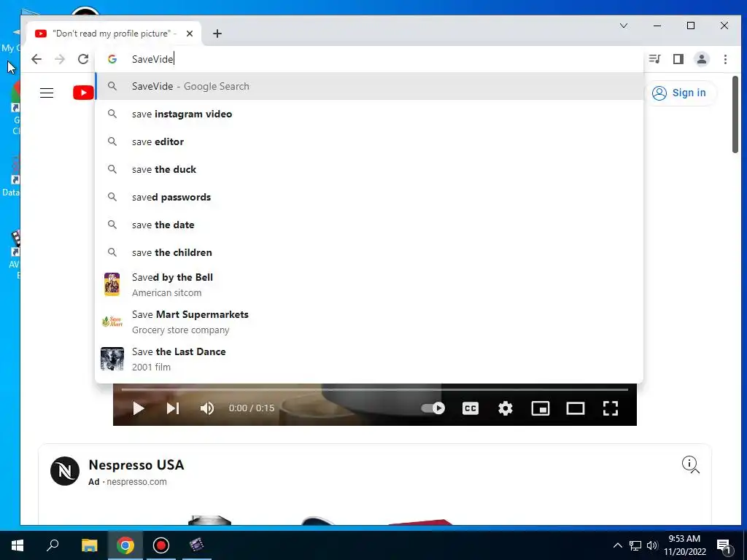Skip to the next video
The width and height of the screenshot is (747, 560).
point(172,408)
